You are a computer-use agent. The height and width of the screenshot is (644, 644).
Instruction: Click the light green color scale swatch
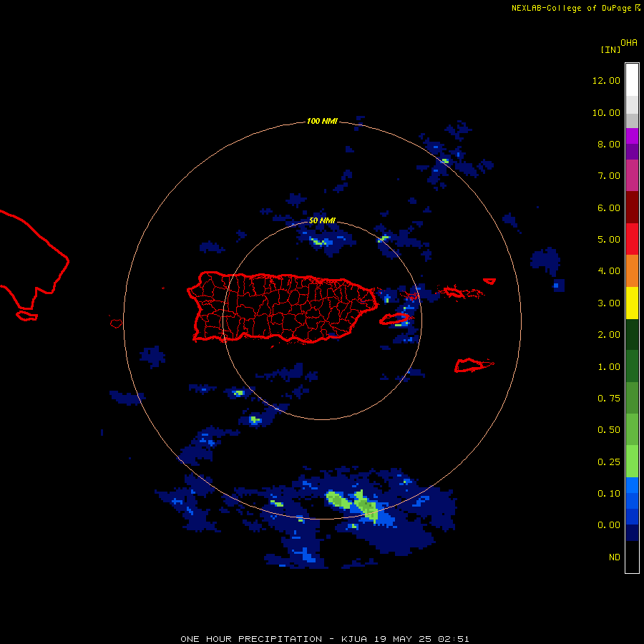pos(632,462)
